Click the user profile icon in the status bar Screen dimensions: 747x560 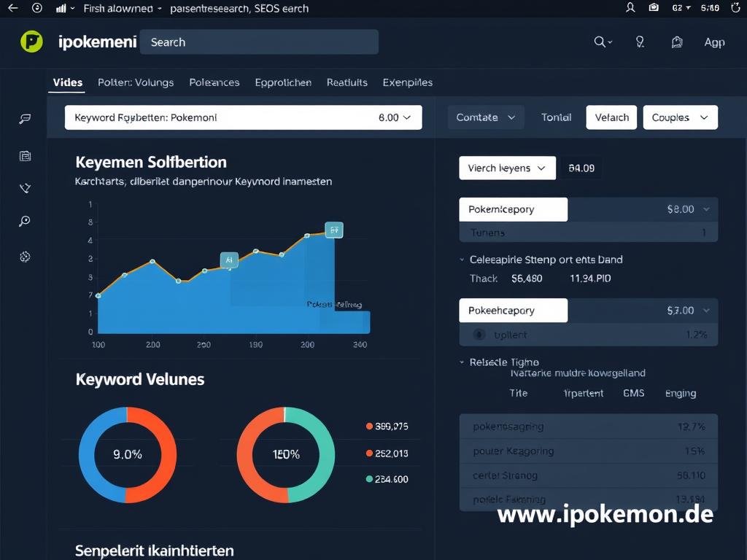[x=630, y=7]
